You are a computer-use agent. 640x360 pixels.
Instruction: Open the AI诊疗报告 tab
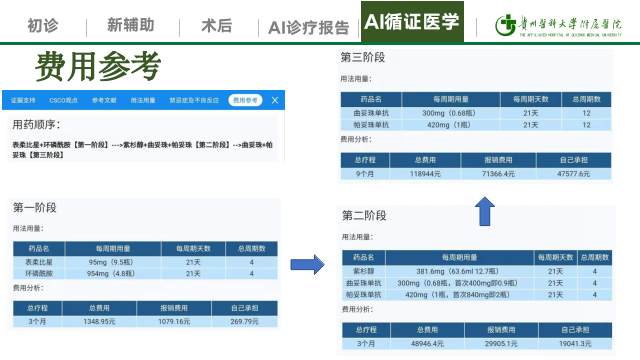coord(309,27)
